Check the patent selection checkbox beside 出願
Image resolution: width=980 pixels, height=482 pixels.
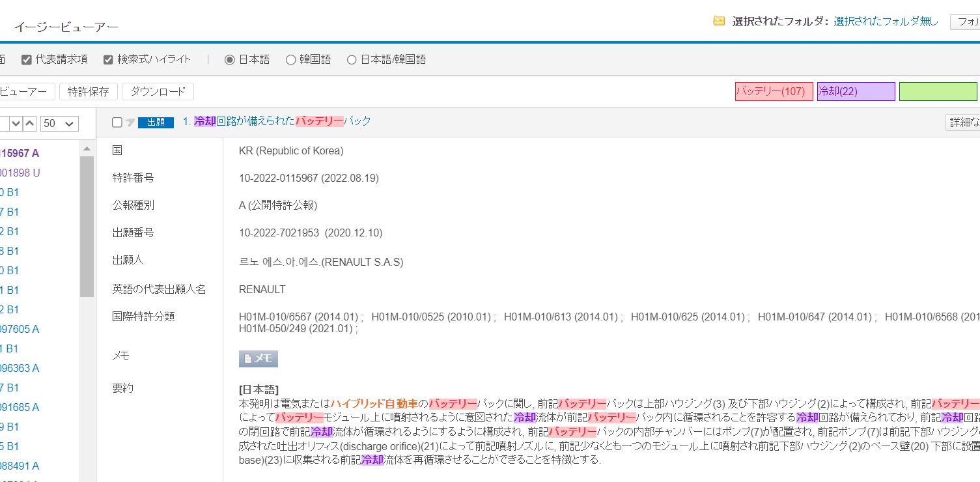(117, 122)
